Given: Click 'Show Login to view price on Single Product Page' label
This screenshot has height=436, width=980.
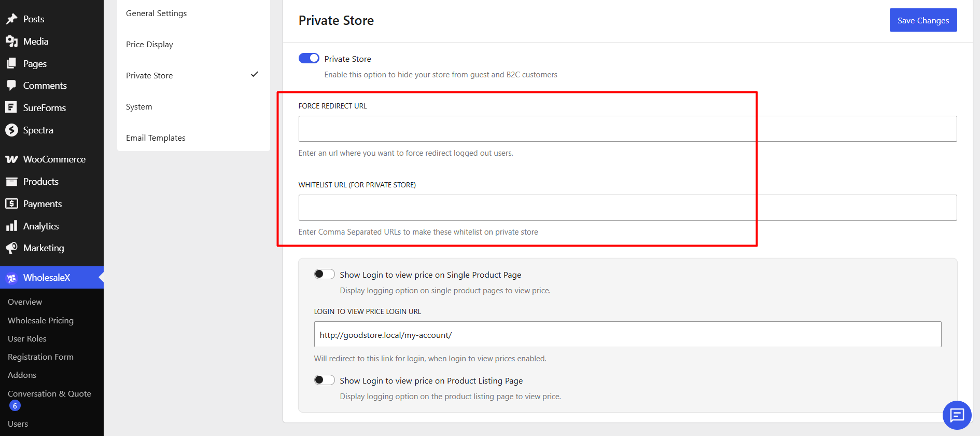Looking at the screenshot, I should coord(430,275).
